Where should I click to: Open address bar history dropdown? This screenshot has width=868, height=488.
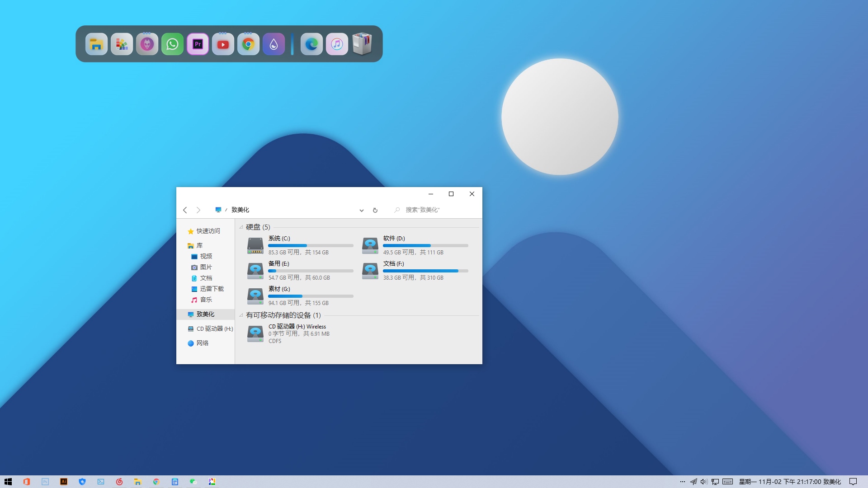pyautogui.click(x=362, y=210)
